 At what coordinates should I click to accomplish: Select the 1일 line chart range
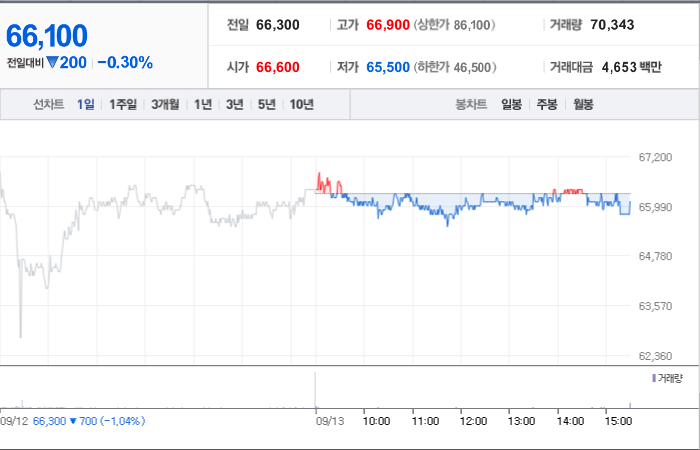(x=86, y=104)
